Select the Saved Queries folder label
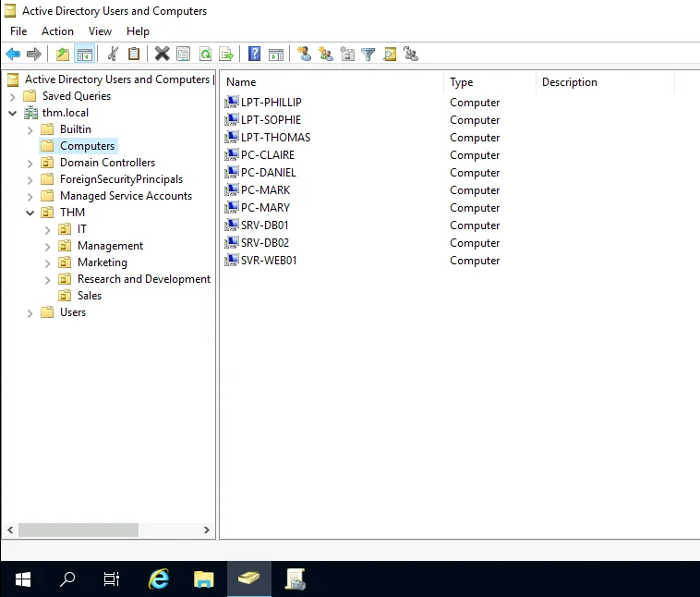Screen dimensions: 700x597 tap(77, 95)
